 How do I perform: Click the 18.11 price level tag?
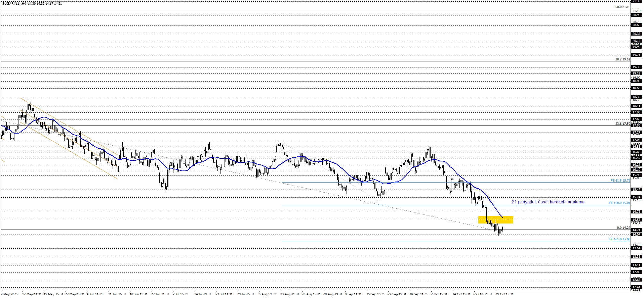(636, 106)
